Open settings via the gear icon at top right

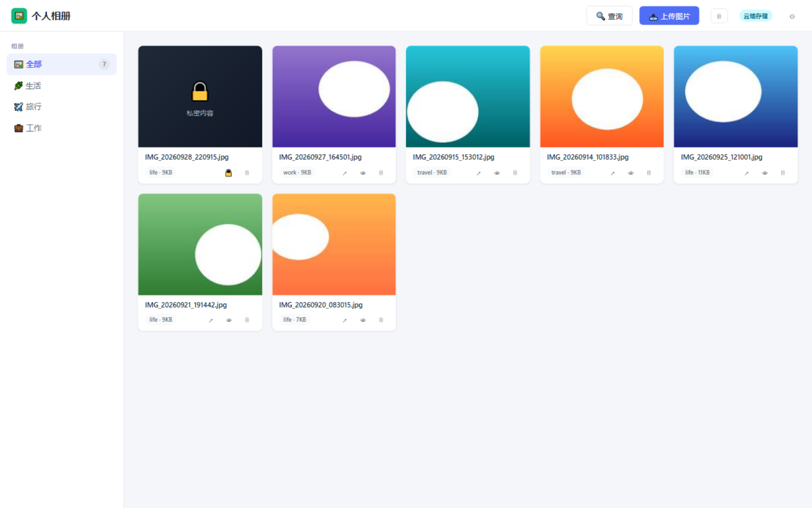[x=792, y=16]
